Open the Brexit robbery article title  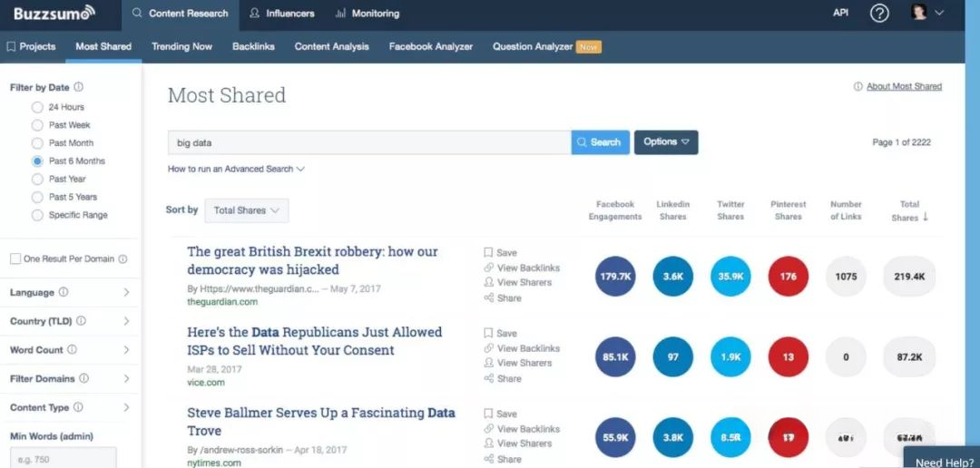312,260
